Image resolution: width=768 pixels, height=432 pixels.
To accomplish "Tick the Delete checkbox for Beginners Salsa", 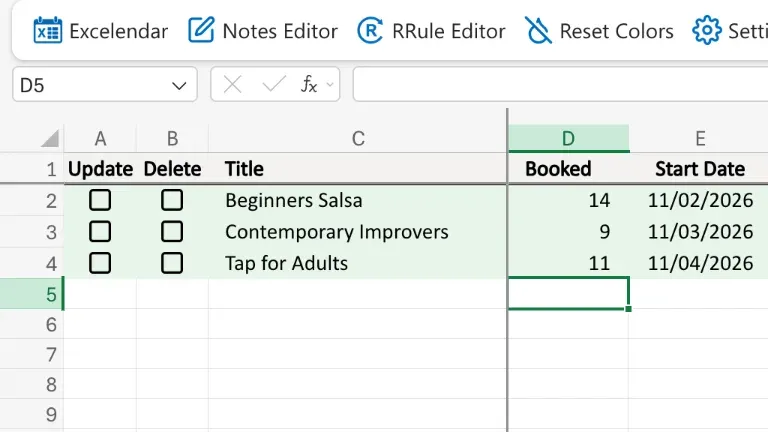I will pyautogui.click(x=172, y=200).
